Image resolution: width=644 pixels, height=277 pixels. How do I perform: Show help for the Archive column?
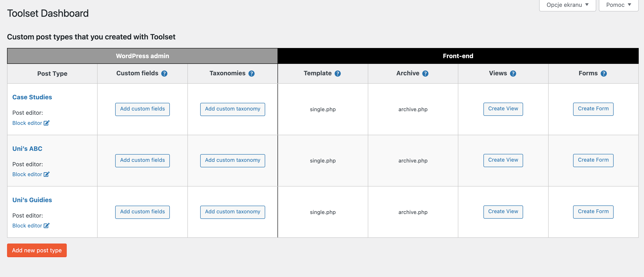[425, 74]
